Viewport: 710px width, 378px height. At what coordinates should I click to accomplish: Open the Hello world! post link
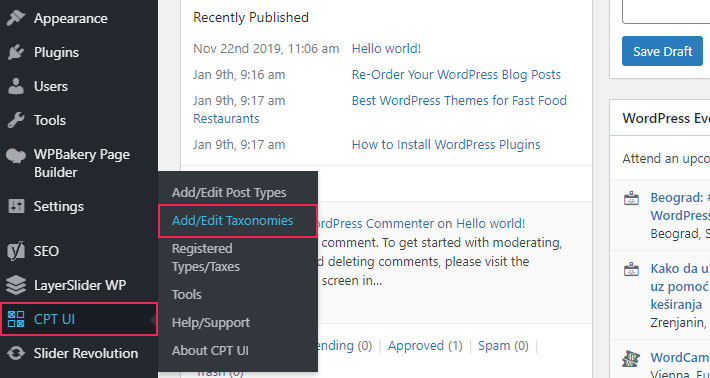386,48
